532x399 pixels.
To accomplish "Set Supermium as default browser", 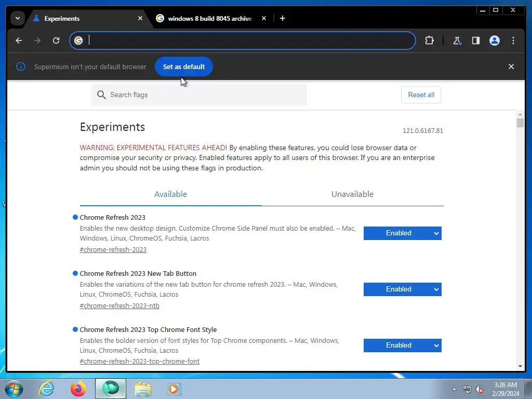I will point(183,66).
